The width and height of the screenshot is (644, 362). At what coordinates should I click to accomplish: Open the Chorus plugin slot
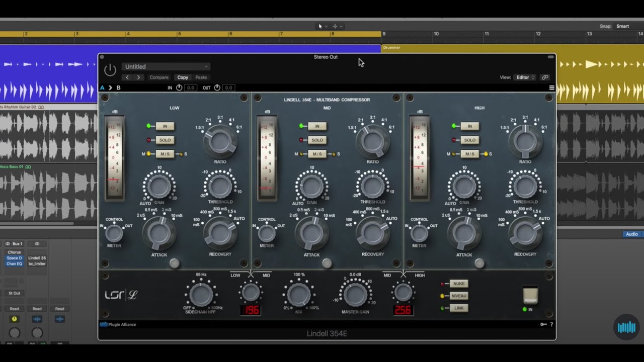14,252
